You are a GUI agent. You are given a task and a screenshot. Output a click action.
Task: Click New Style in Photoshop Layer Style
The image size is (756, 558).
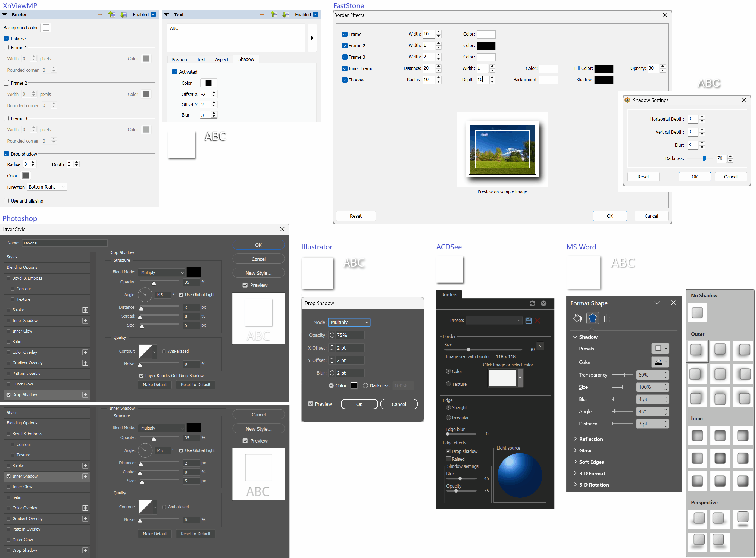tap(258, 272)
